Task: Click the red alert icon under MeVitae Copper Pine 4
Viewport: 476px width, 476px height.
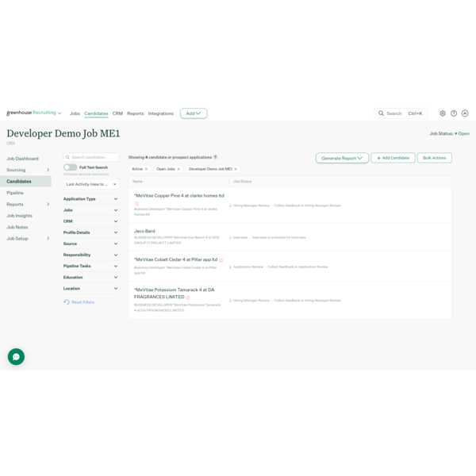Action: 136,203
